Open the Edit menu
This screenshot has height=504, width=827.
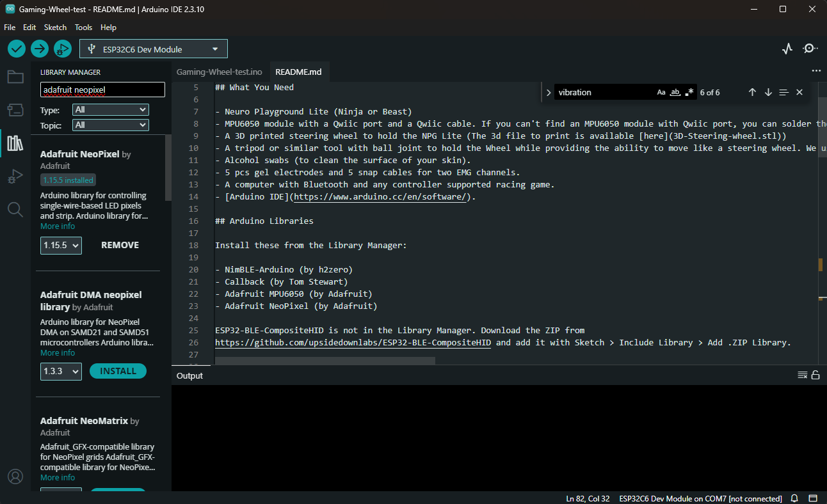point(29,28)
